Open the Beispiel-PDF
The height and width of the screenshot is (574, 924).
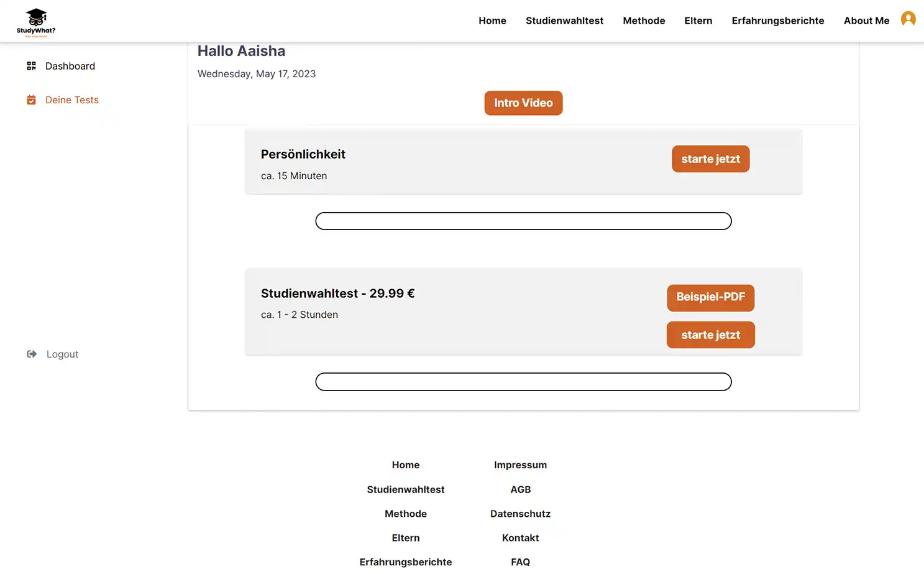(x=710, y=297)
